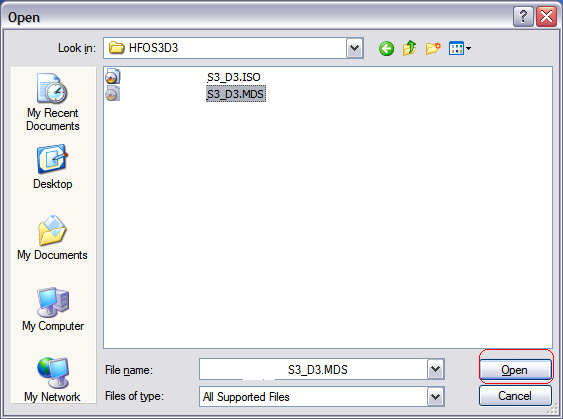Go back with the green arrow icon
Viewport: 563px width, 419px height.
(x=386, y=48)
